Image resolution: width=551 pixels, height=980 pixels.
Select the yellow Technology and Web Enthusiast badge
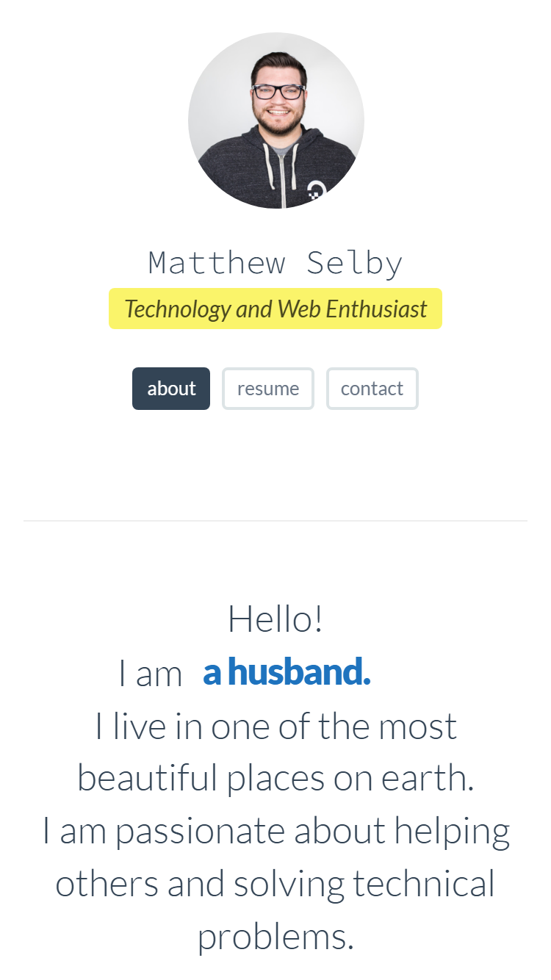click(275, 309)
